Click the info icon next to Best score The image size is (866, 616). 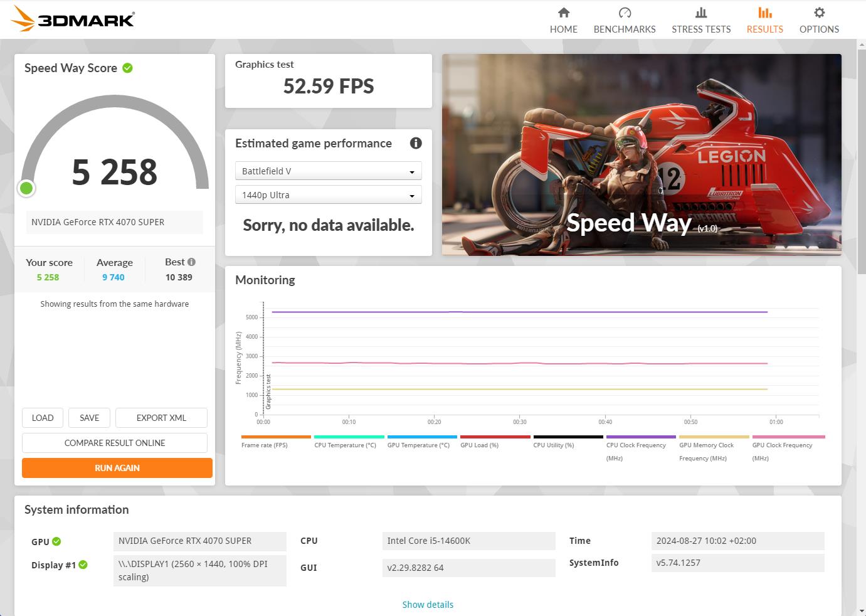coord(191,262)
